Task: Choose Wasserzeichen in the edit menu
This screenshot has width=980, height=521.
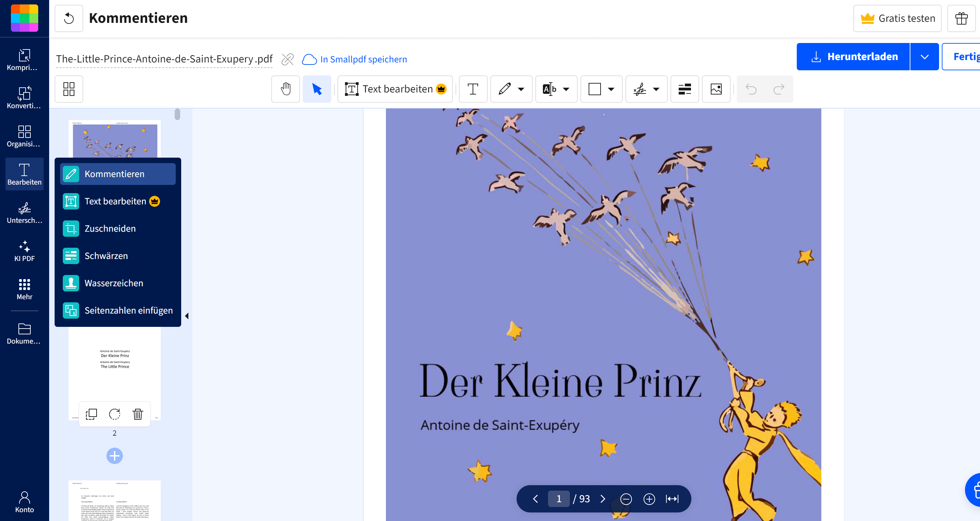Action: 114,283
